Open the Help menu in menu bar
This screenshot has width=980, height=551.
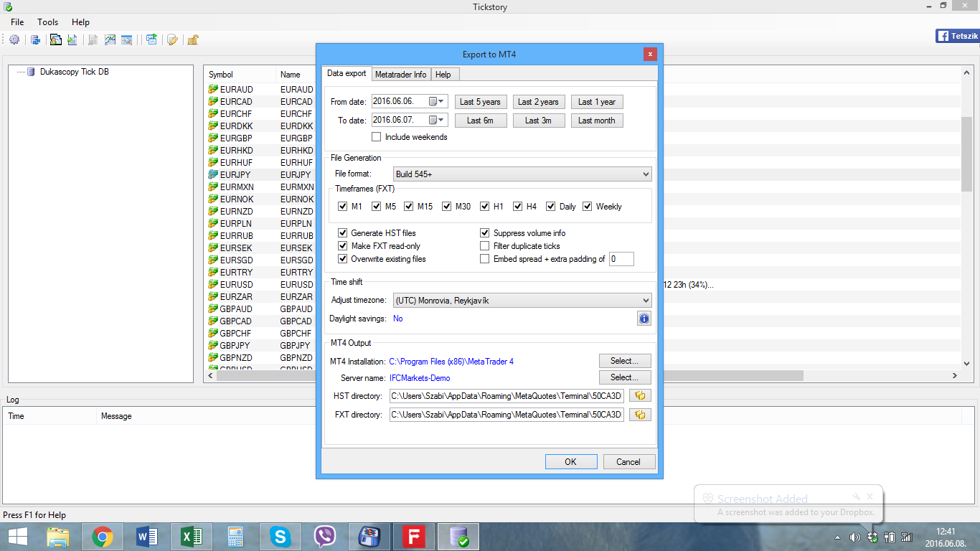point(80,22)
